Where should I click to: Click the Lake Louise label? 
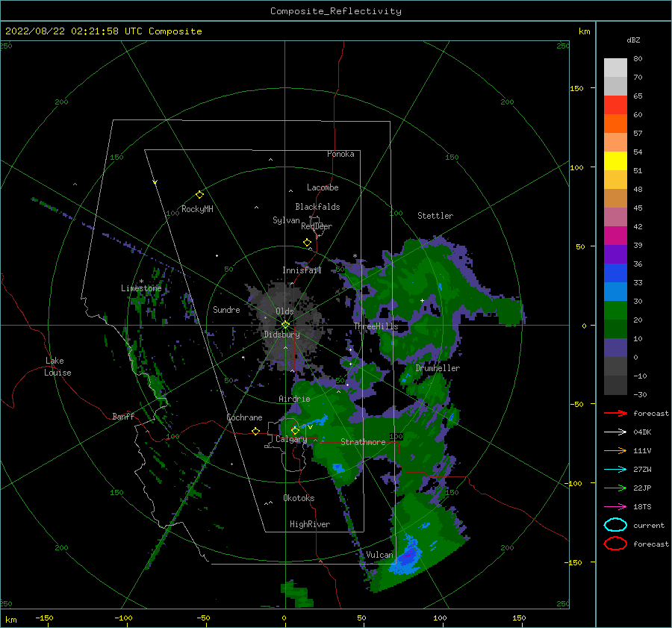point(57,367)
